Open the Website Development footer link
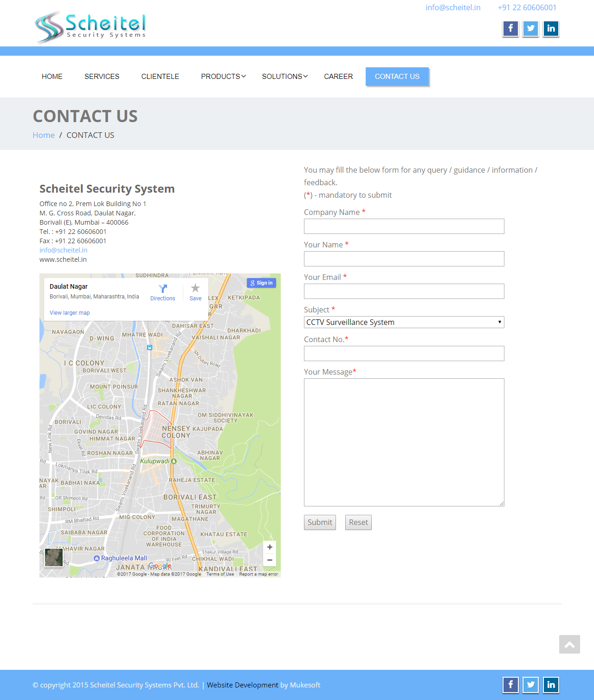 (x=242, y=685)
